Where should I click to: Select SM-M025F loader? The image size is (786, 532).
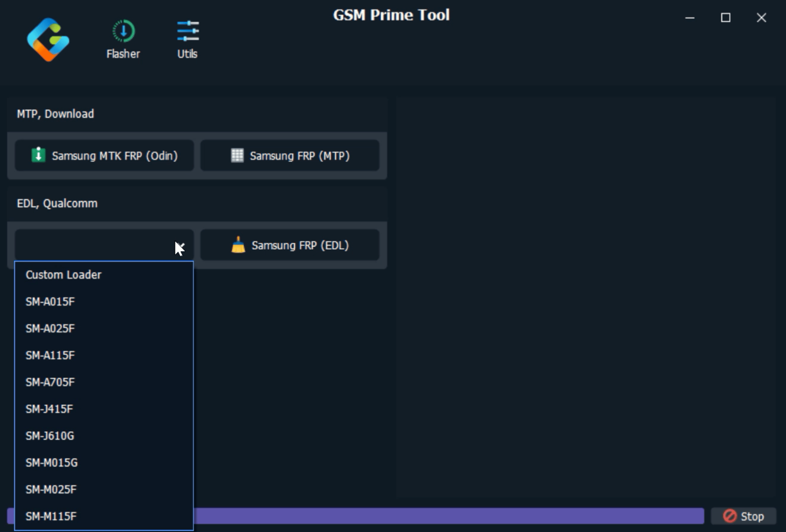pyautogui.click(x=104, y=489)
